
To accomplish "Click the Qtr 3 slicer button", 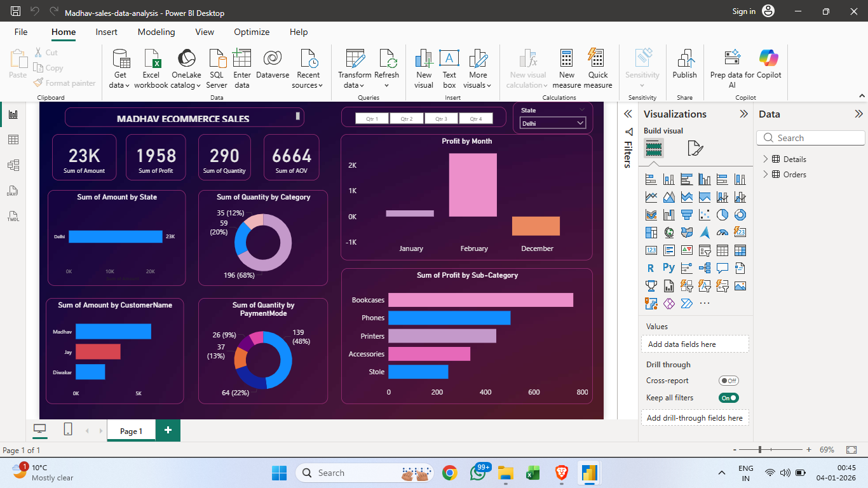I will (x=441, y=119).
